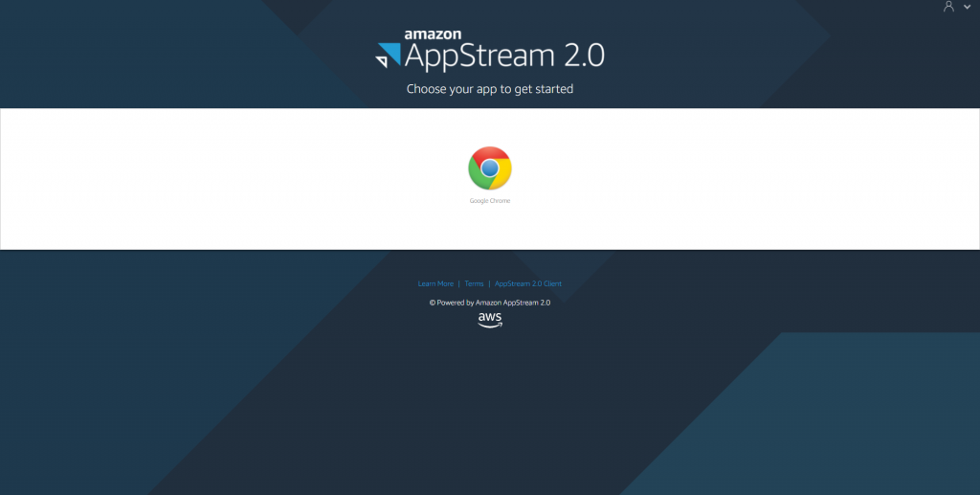Expand the user account dropdown arrow
The width and height of the screenshot is (980, 495).
point(967,7)
